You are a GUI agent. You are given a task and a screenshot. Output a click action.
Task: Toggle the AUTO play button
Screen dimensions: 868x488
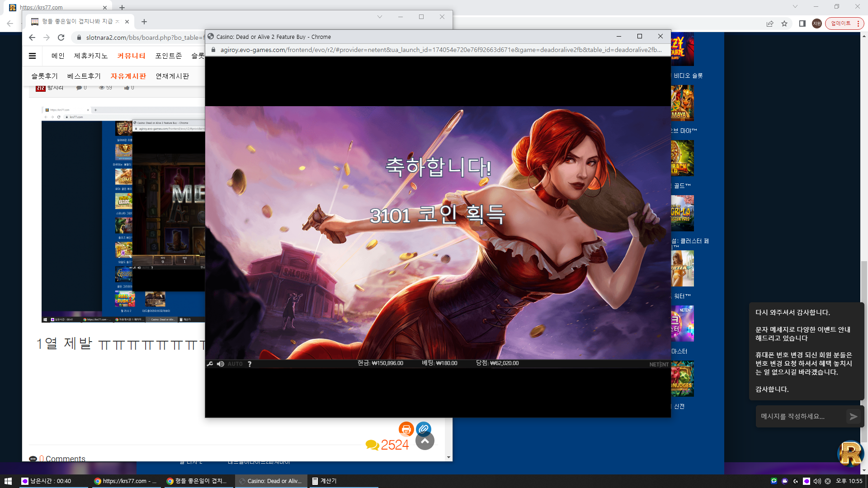[235, 364]
